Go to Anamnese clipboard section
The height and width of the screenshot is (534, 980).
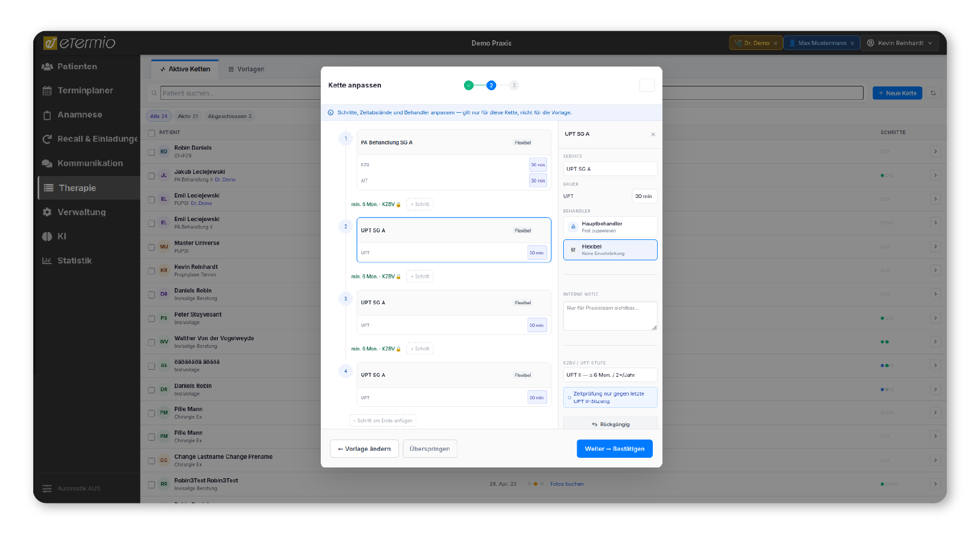(x=72, y=115)
